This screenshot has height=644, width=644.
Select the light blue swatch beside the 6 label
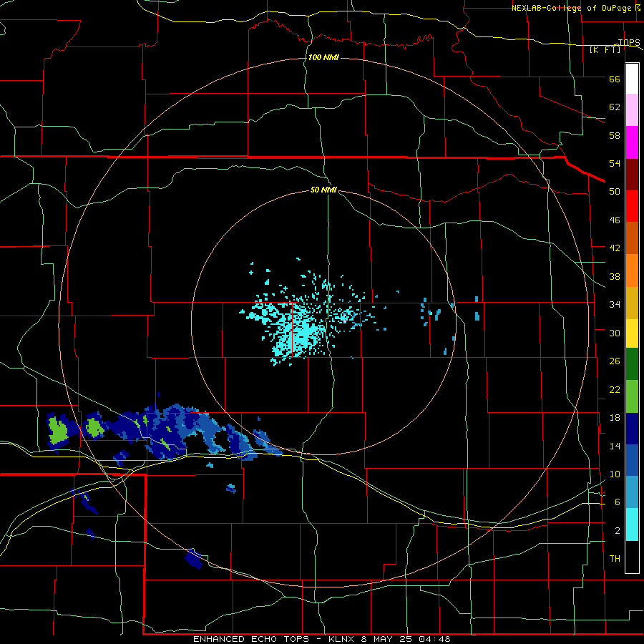point(632,492)
